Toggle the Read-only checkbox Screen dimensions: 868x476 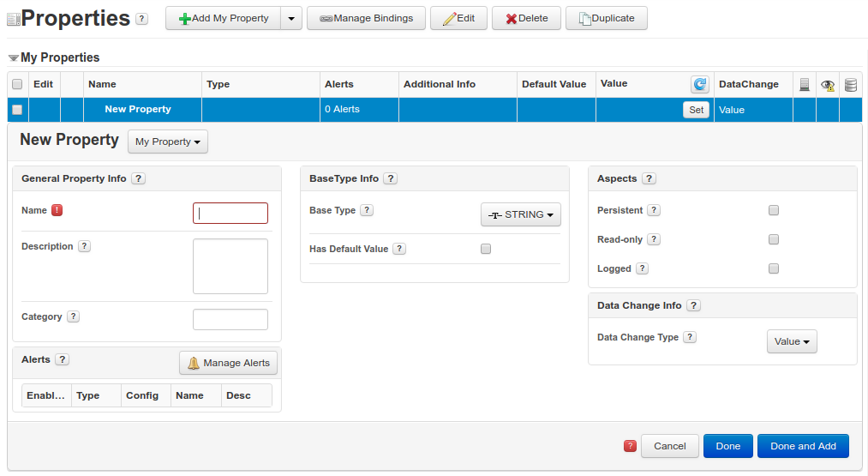[x=774, y=239]
